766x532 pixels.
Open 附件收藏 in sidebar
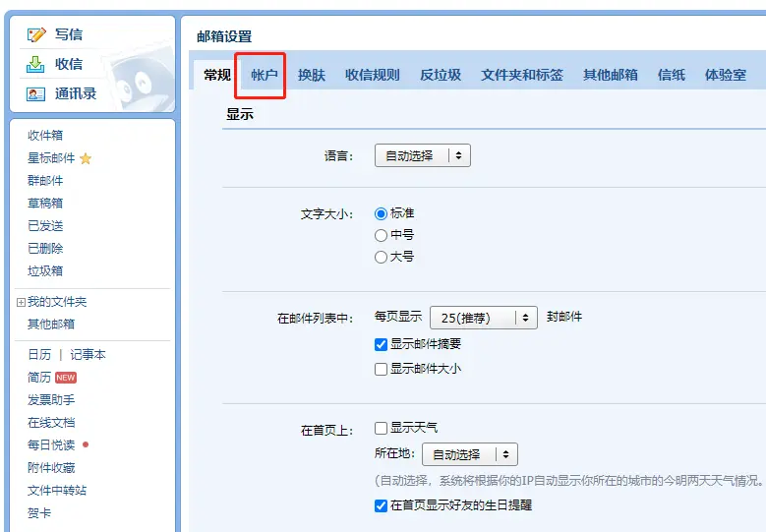point(51,467)
